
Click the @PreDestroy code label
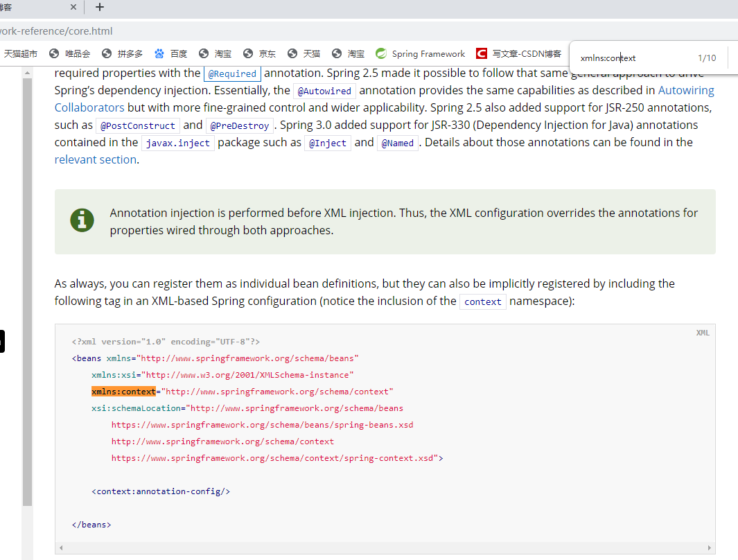[x=240, y=125]
